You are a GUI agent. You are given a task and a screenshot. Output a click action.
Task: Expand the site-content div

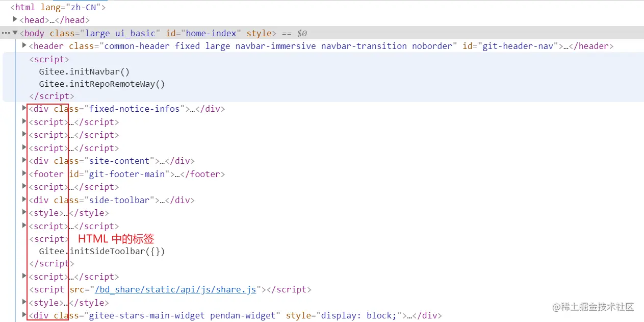(x=24, y=160)
